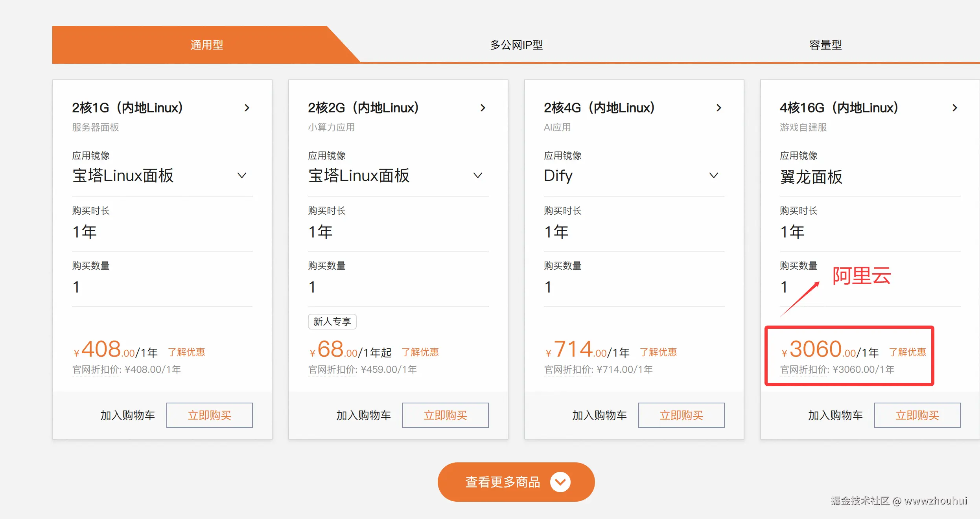The image size is (980, 519).
Task: Open the 4核16G plan details arrow
Action: [x=955, y=108]
